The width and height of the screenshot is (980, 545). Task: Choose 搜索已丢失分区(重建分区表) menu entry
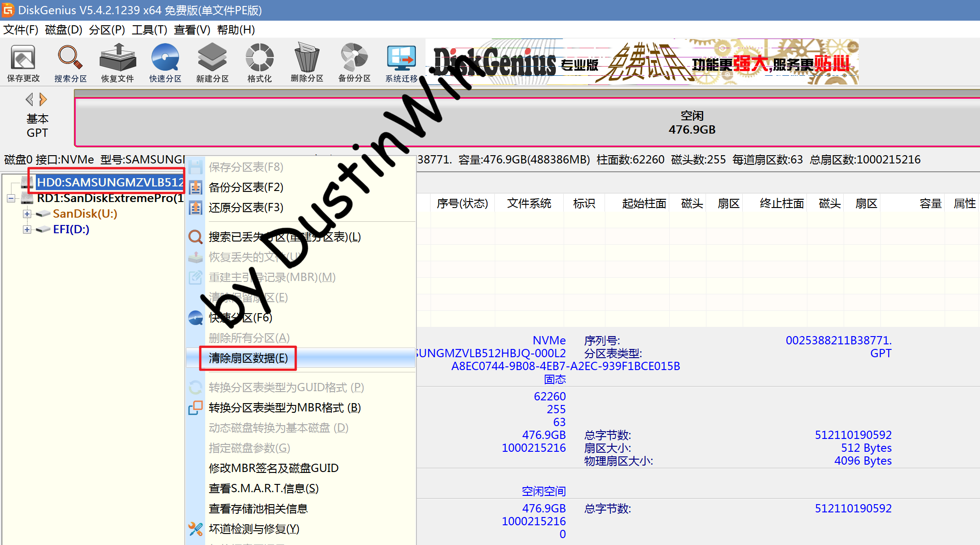click(301, 237)
